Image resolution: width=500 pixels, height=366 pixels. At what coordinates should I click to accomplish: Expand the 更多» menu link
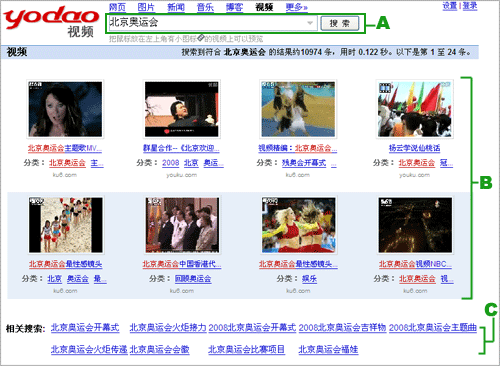pyautogui.click(x=297, y=7)
